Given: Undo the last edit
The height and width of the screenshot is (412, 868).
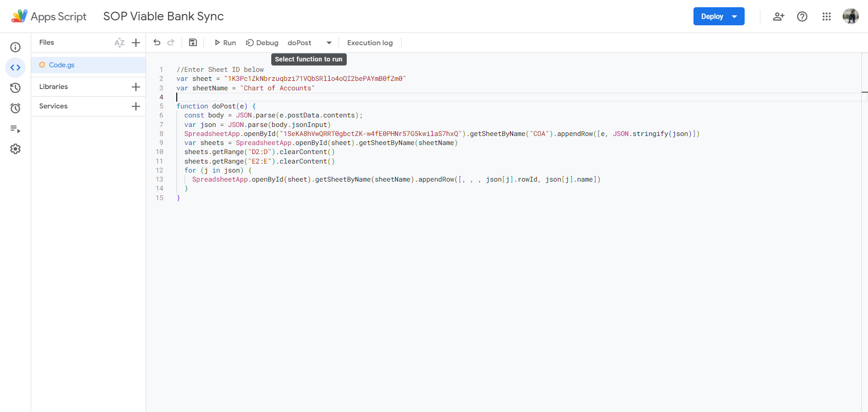Looking at the screenshot, I should click(157, 42).
